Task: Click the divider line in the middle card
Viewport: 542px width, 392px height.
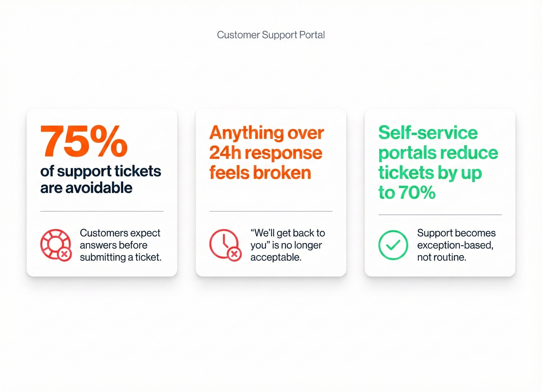Action: (271, 211)
